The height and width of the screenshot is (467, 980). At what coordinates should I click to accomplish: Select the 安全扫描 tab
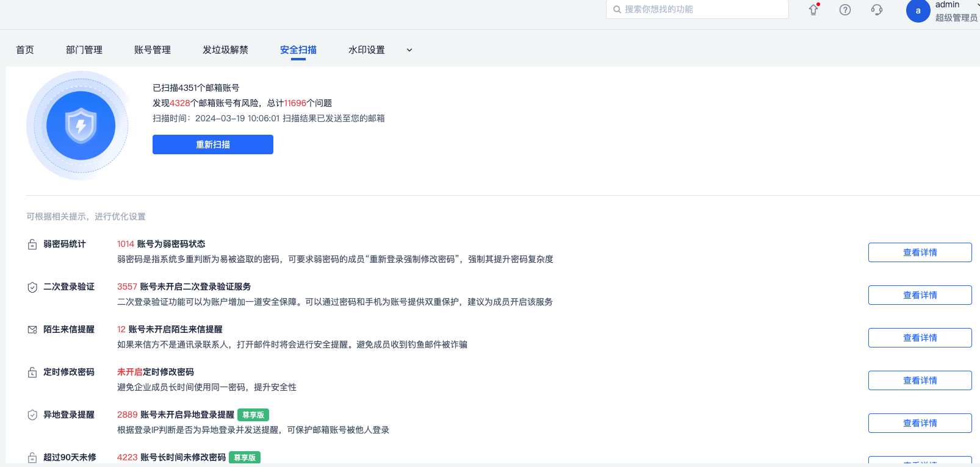298,50
